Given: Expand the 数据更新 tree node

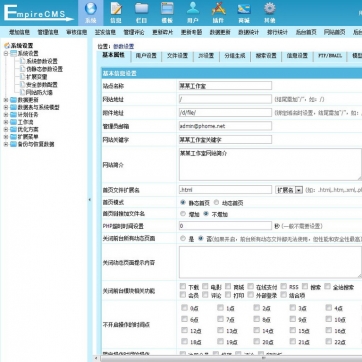Looking at the screenshot, I should [6, 100].
